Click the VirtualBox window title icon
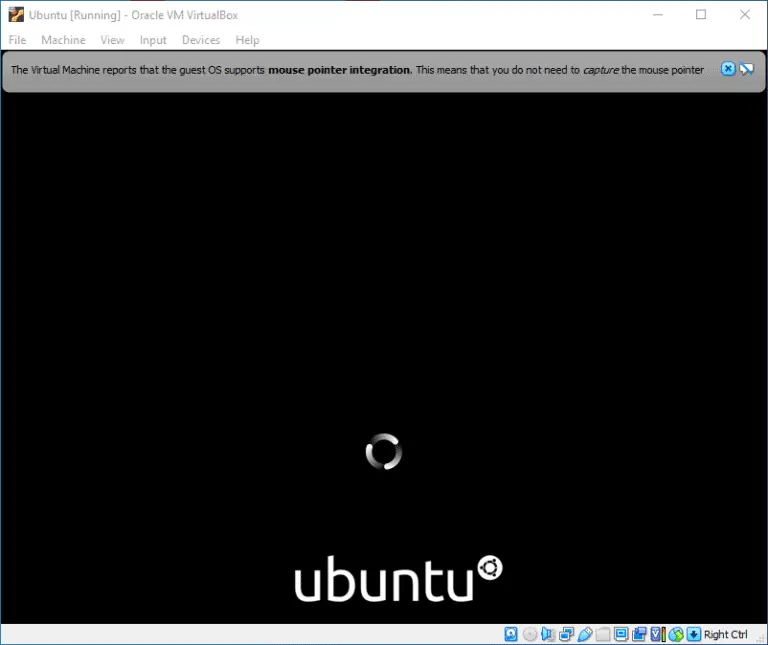The image size is (768, 645). tap(16, 15)
